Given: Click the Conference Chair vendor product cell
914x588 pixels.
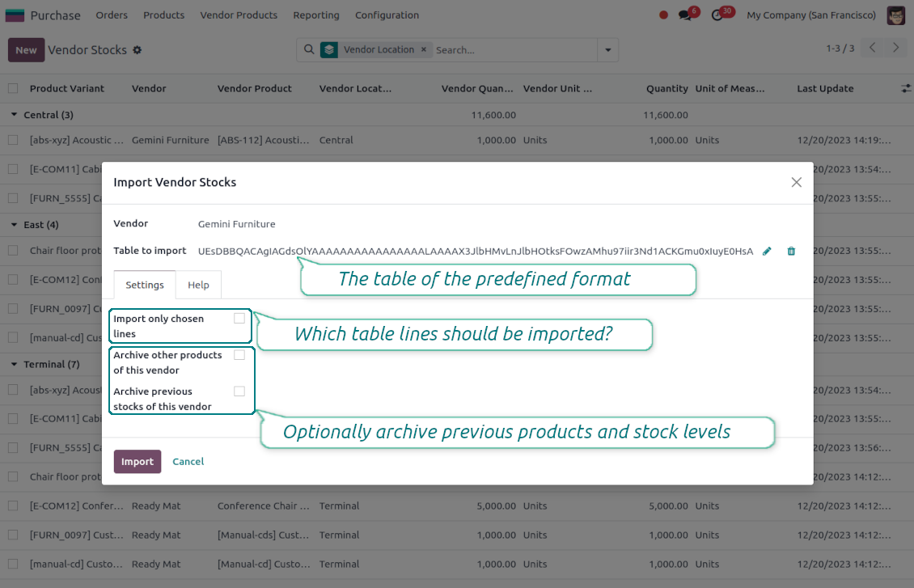Looking at the screenshot, I should (263, 506).
